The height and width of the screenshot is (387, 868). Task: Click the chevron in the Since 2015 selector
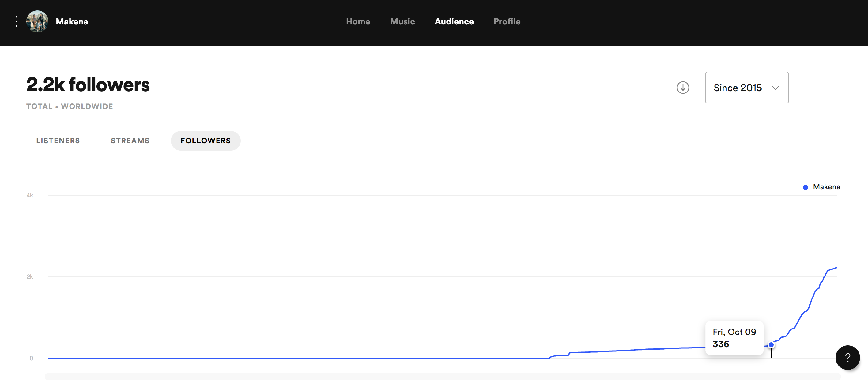[775, 88]
